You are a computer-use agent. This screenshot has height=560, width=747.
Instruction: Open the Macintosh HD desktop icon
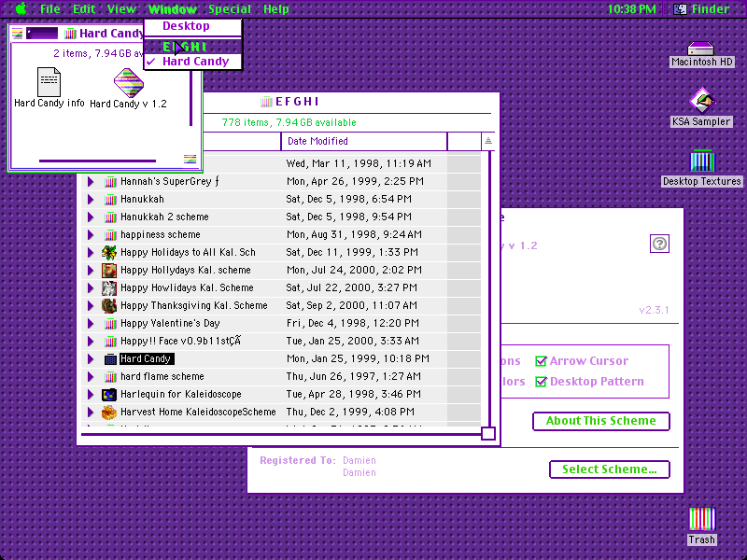click(701, 49)
